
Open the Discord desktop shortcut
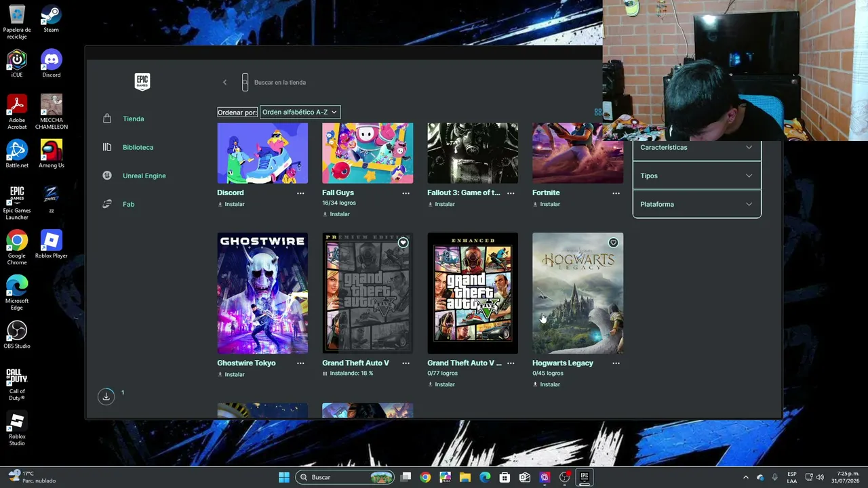(x=51, y=64)
